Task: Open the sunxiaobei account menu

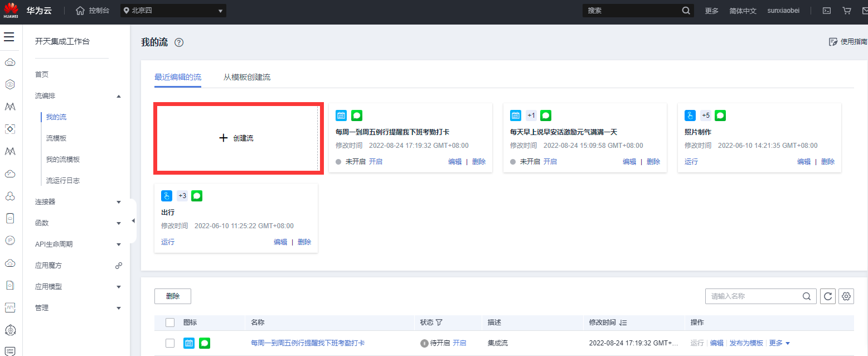Action: tap(783, 11)
